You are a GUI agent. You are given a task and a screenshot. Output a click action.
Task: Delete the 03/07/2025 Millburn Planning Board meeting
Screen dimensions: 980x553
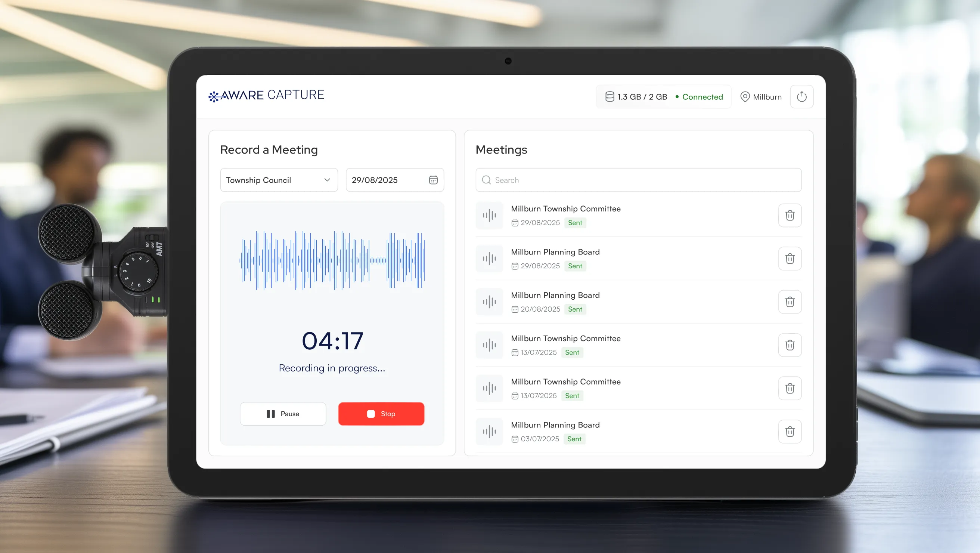(x=790, y=432)
